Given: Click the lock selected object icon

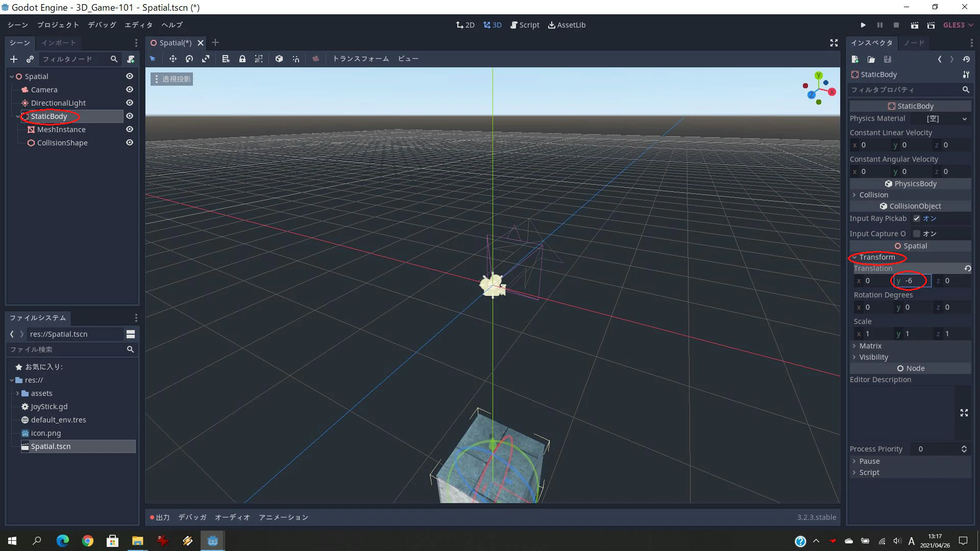Looking at the screenshot, I should tap(242, 59).
